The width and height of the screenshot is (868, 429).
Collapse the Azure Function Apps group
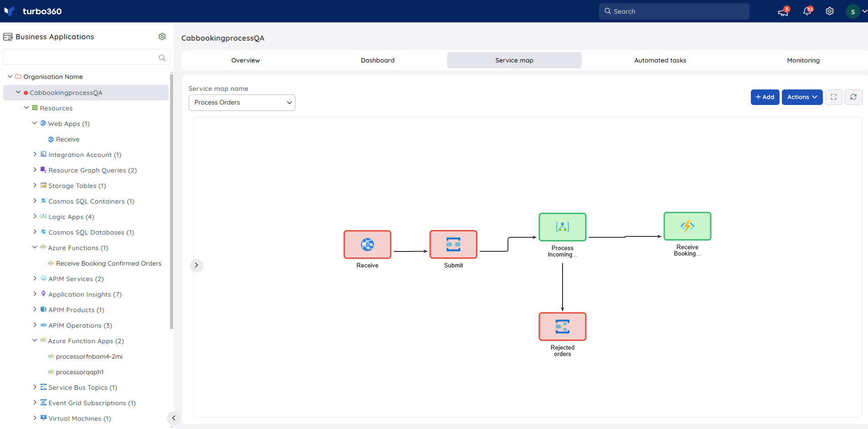tap(35, 340)
